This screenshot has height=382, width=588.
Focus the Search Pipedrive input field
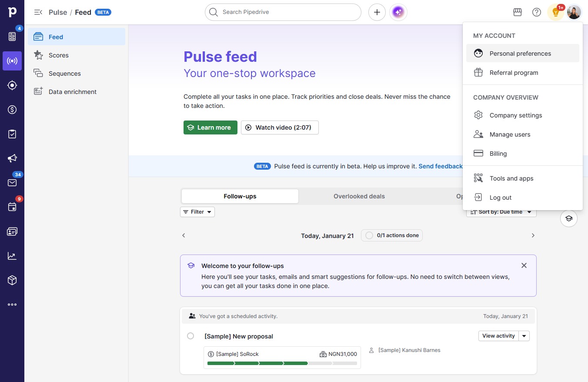coord(283,12)
